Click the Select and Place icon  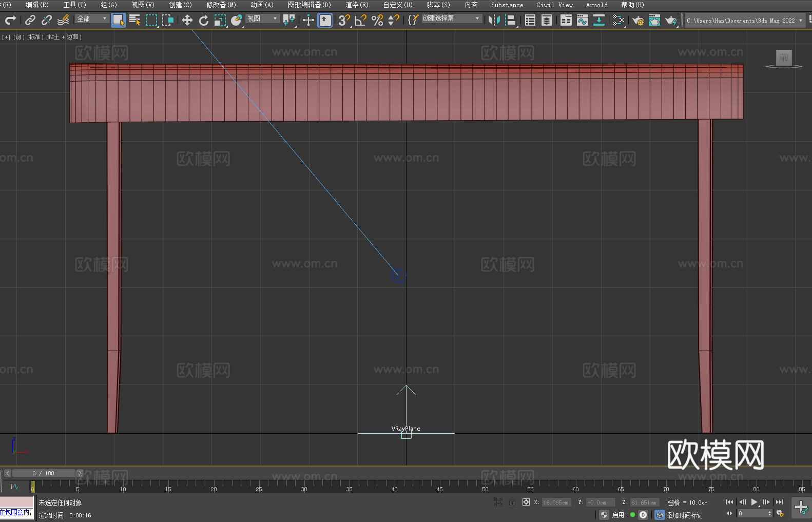tap(237, 20)
